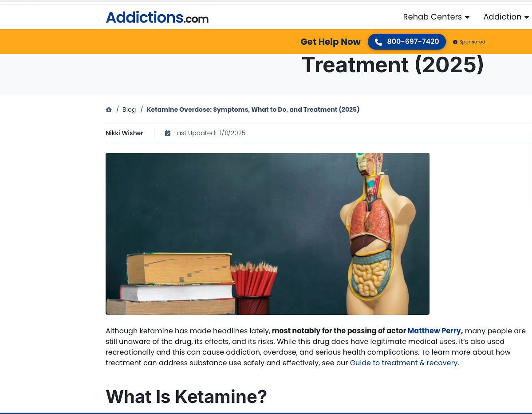This screenshot has height=414, width=532.
Task: Call 800-697-7420 button
Action: [406, 42]
